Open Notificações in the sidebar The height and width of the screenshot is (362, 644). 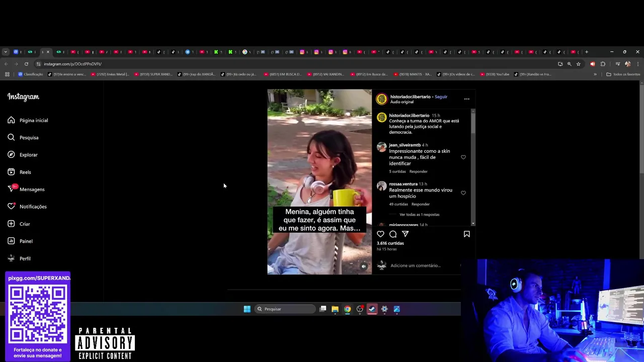tap(27, 207)
